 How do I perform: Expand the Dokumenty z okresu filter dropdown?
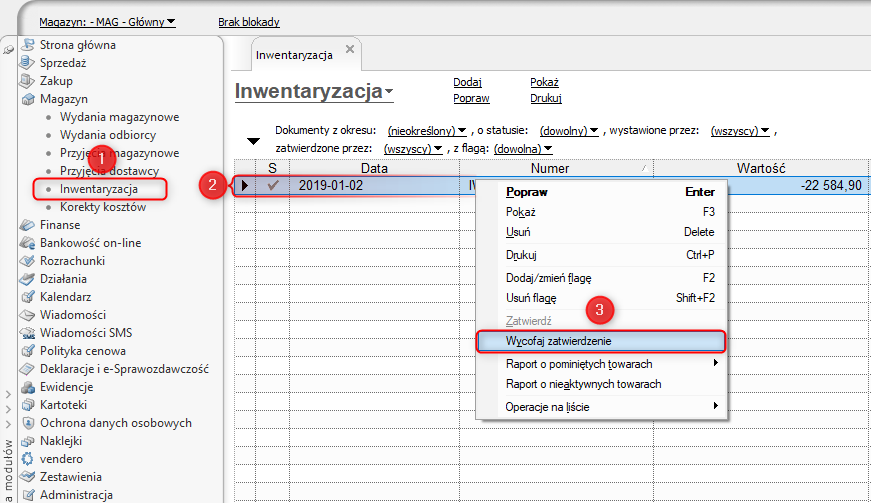click(x=427, y=131)
